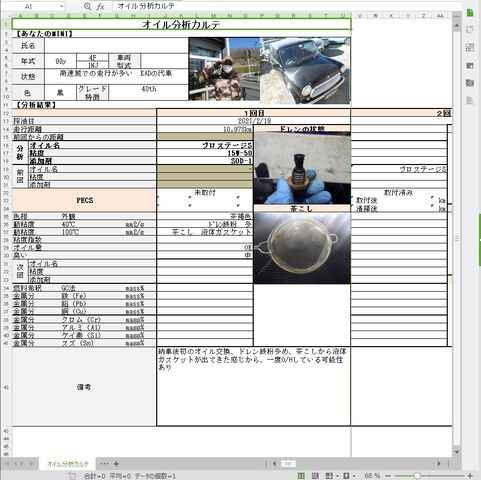Click the zoom slider handle
The width and height of the screenshot is (481, 480).
click(x=417, y=476)
